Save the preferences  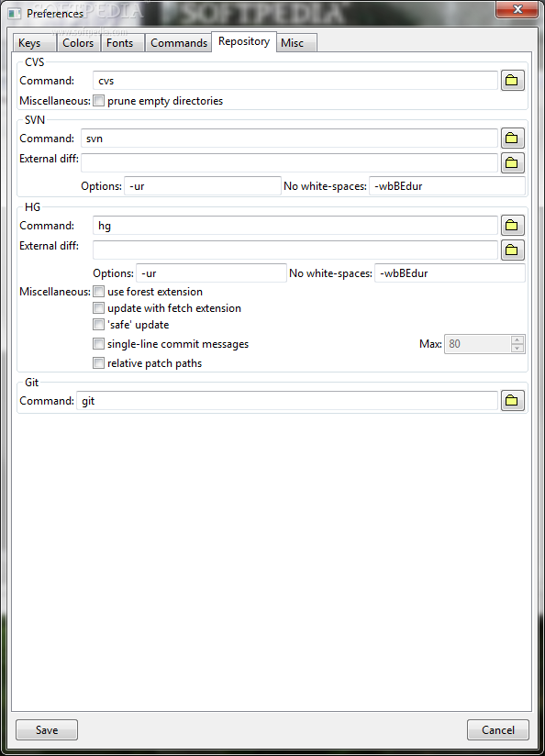point(47,730)
